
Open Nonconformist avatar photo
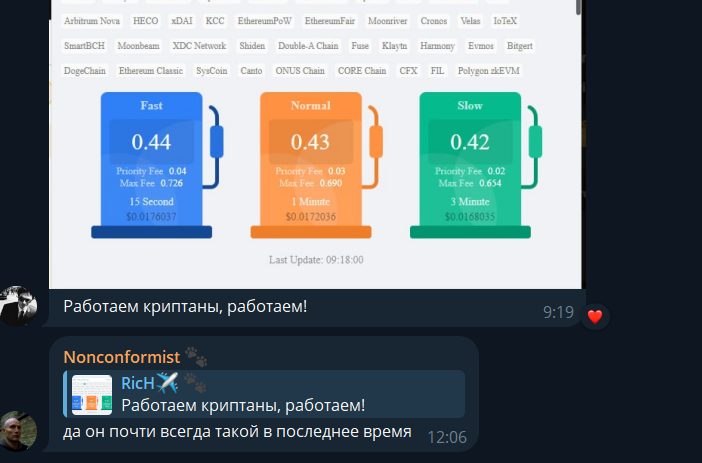[x=18, y=431]
